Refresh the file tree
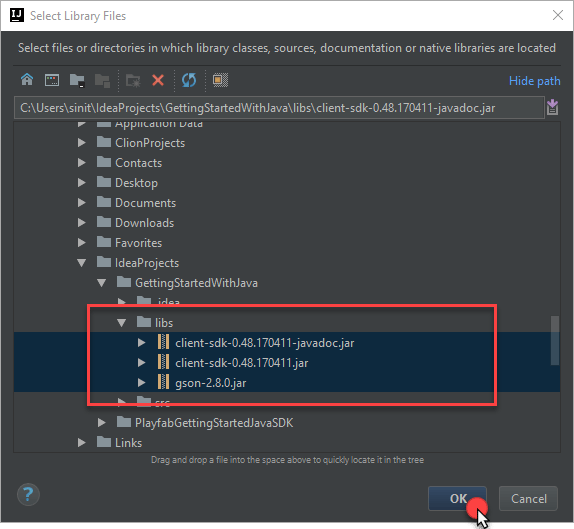This screenshot has width=574, height=529. pyautogui.click(x=189, y=80)
